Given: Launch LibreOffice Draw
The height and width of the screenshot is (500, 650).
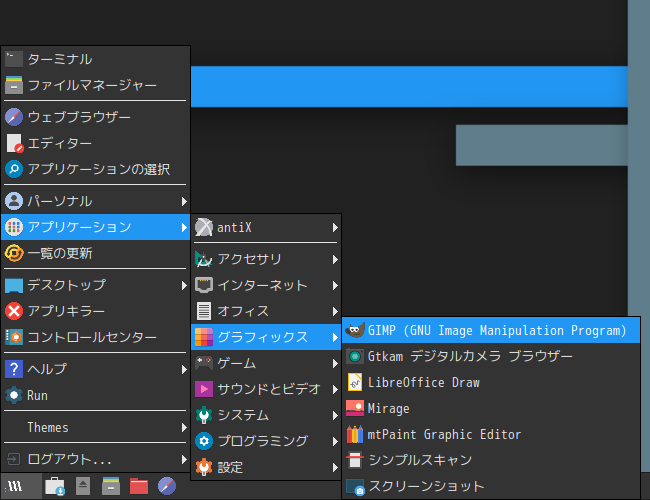Looking at the screenshot, I should [x=491, y=382].
